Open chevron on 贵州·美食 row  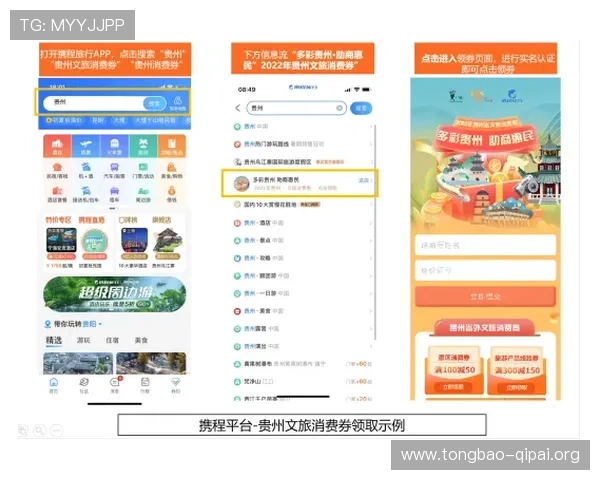(370, 311)
